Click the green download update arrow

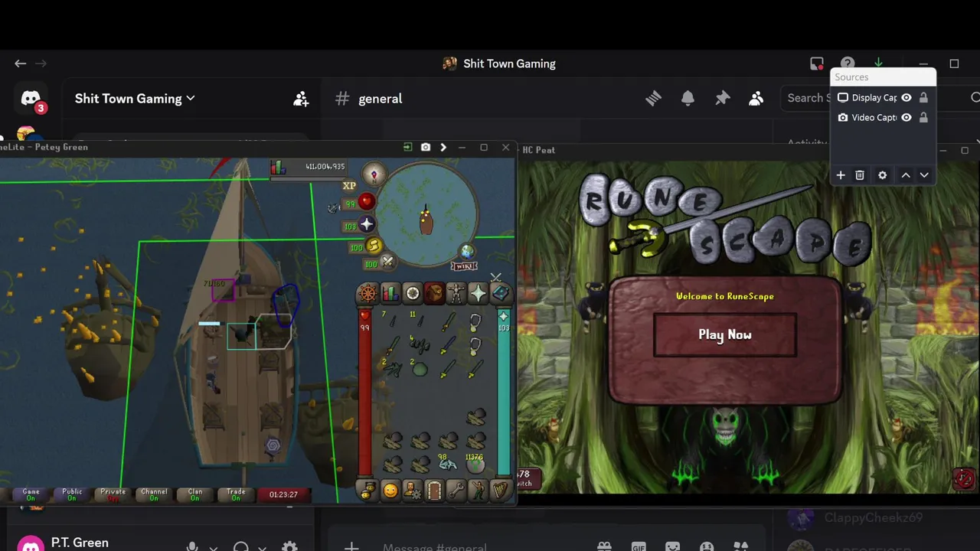pyautogui.click(x=878, y=63)
